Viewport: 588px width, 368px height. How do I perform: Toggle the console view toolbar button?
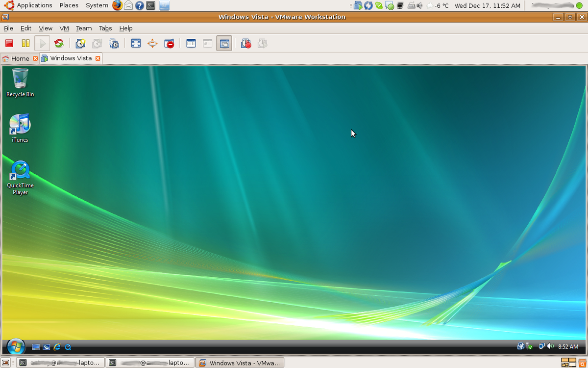[x=224, y=43]
